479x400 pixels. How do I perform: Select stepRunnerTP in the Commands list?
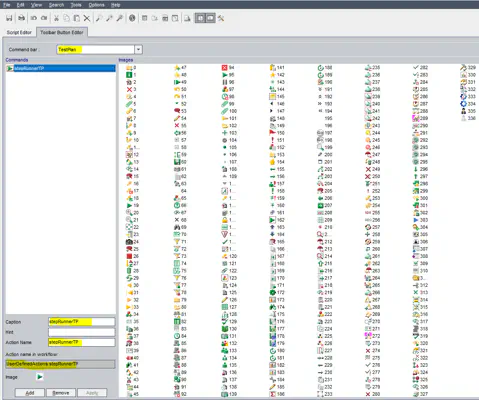pyautogui.click(x=61, y=68)
